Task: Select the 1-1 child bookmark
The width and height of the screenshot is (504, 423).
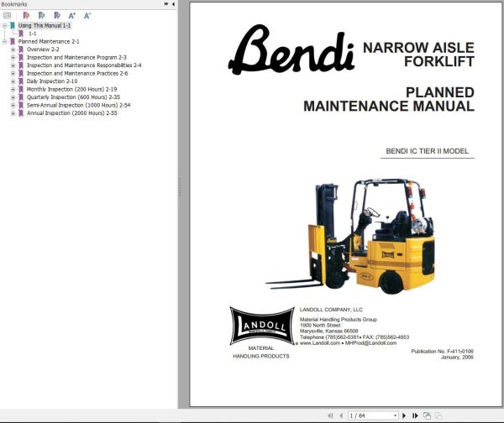Action: [x=33, y=34]
